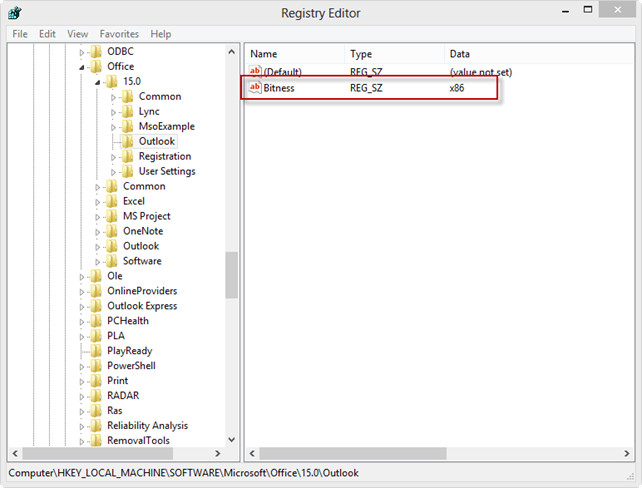Click the Excel folder icon
Image resolution: width=642 pixels, height=488 pixels.
click(112, 201)
